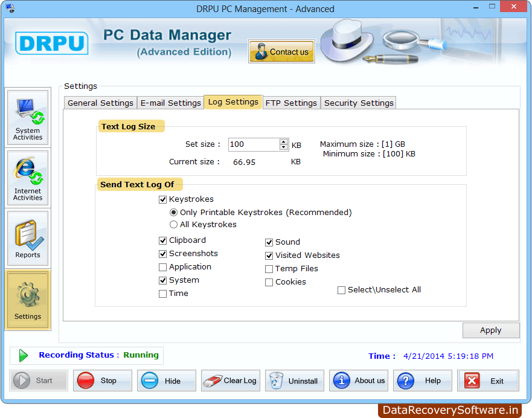Enable the Time checkbox

[x=163, y=294]
